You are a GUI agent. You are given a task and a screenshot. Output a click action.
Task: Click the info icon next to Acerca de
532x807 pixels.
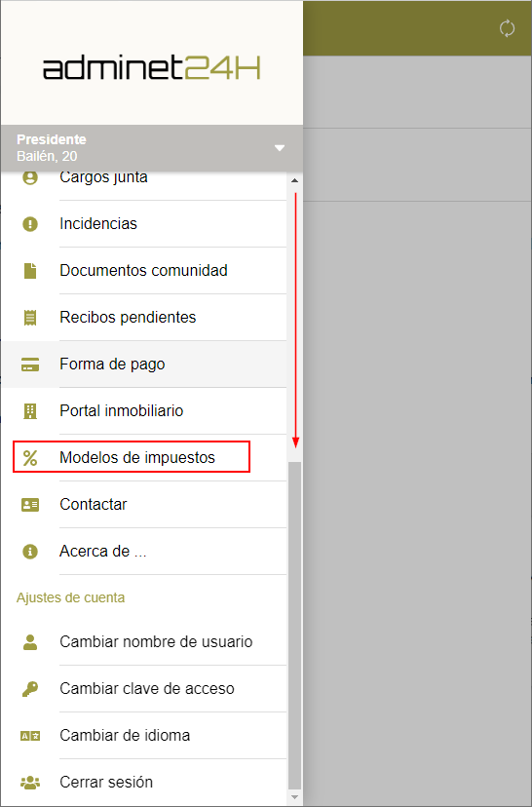(x=30, y=552)
